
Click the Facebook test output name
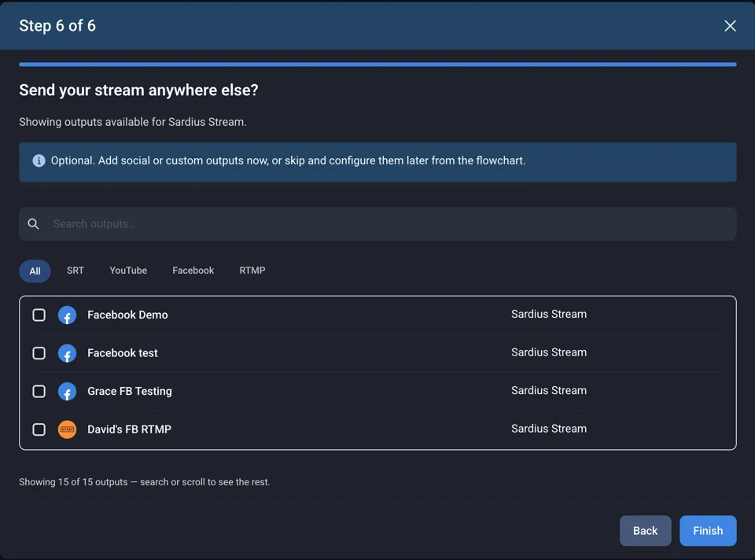[x=123, y=353]
